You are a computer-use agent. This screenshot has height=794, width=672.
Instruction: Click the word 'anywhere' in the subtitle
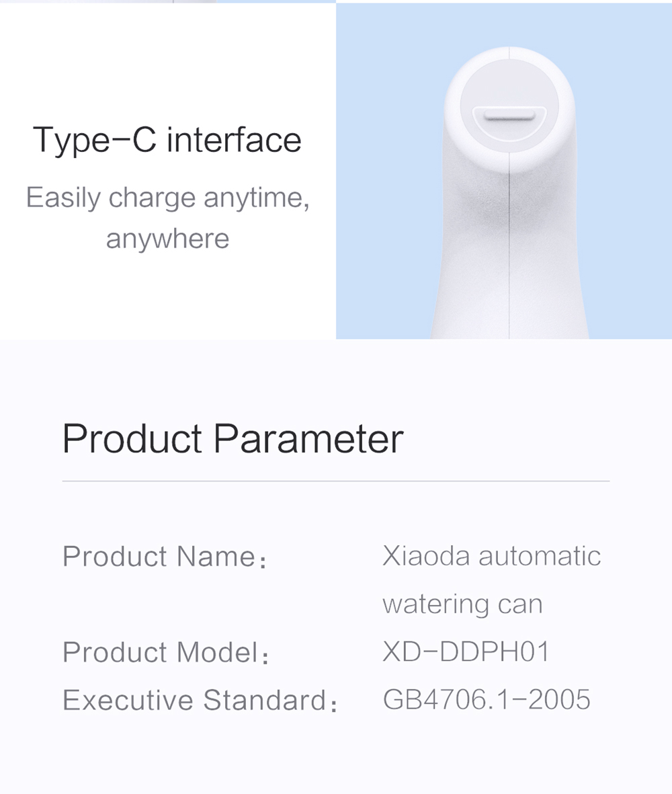coord(167,239)
